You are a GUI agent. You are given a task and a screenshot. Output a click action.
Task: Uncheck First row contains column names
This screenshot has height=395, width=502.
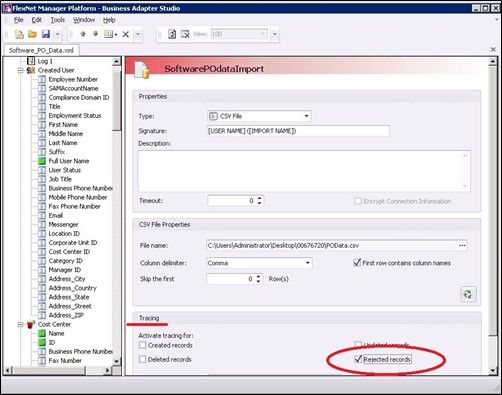(357, 263)
